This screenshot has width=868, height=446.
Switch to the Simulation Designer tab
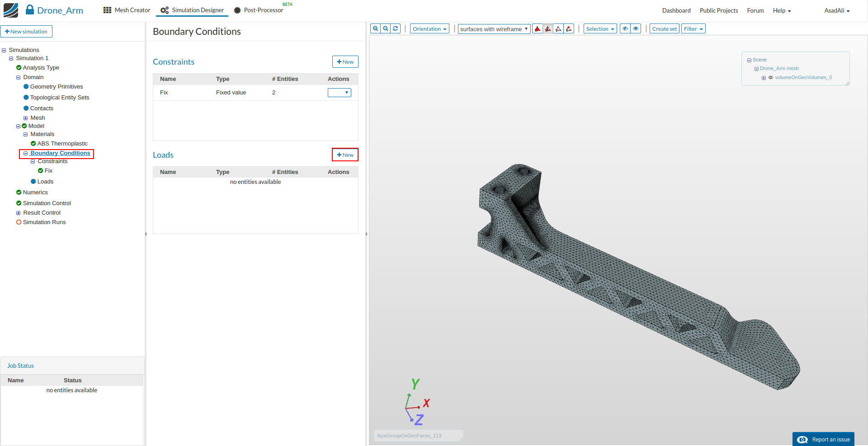[x=192, y=10]
